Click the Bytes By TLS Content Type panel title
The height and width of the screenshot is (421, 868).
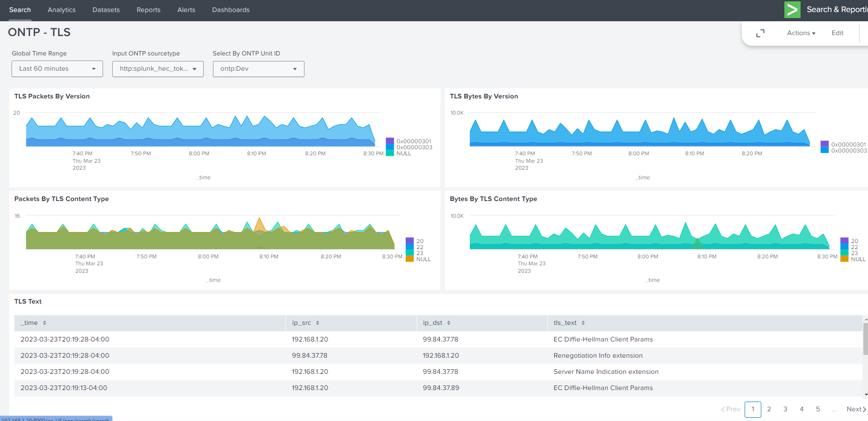(x=493, y=199)
